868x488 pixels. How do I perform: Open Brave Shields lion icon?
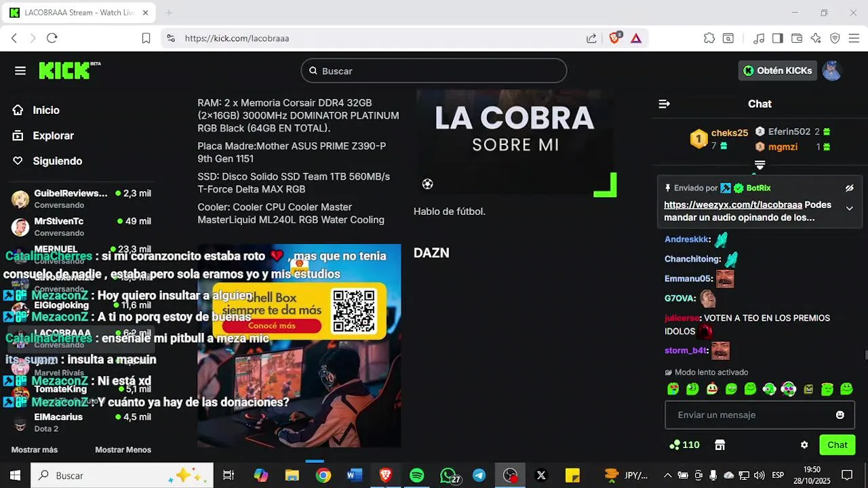(614, 39)
